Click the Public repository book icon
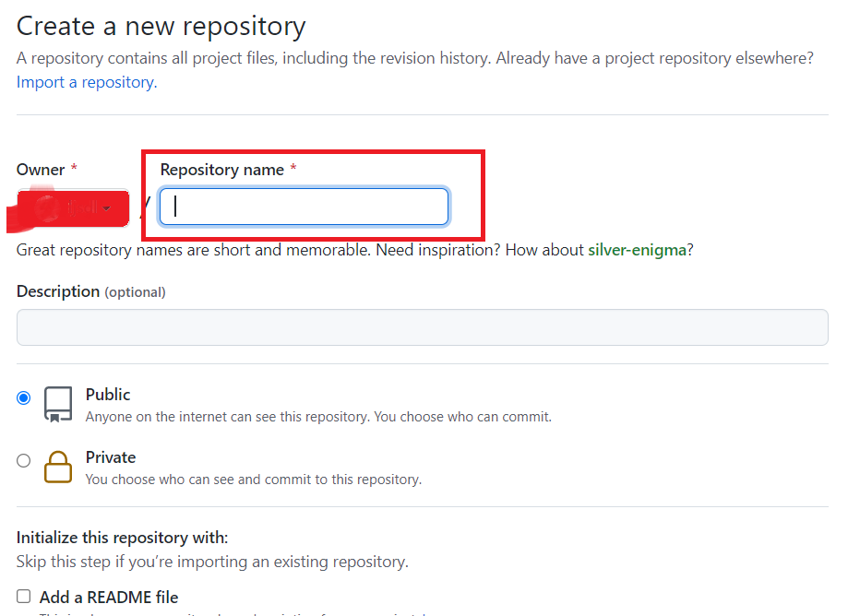Viewport: 848px width, 616px height. tap(58, 405)
